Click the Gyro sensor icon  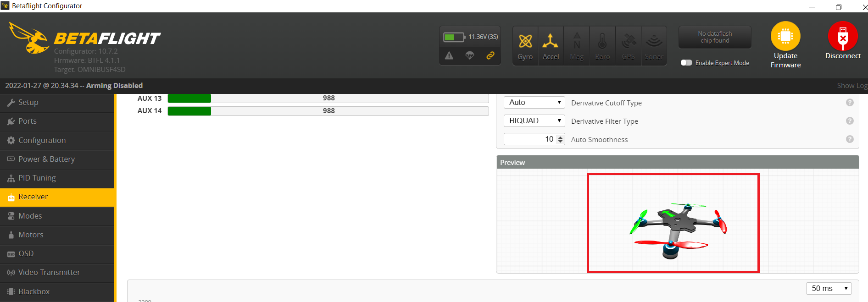[525, 41]
